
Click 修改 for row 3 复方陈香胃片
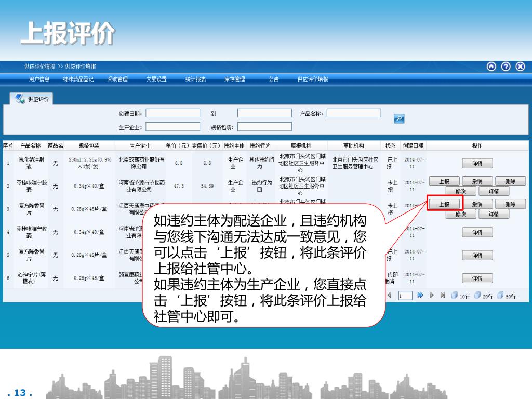tap(461, 214)
